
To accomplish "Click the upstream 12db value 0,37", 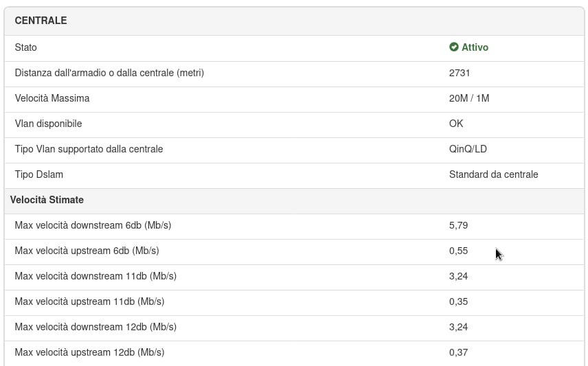I will point(458,352).
